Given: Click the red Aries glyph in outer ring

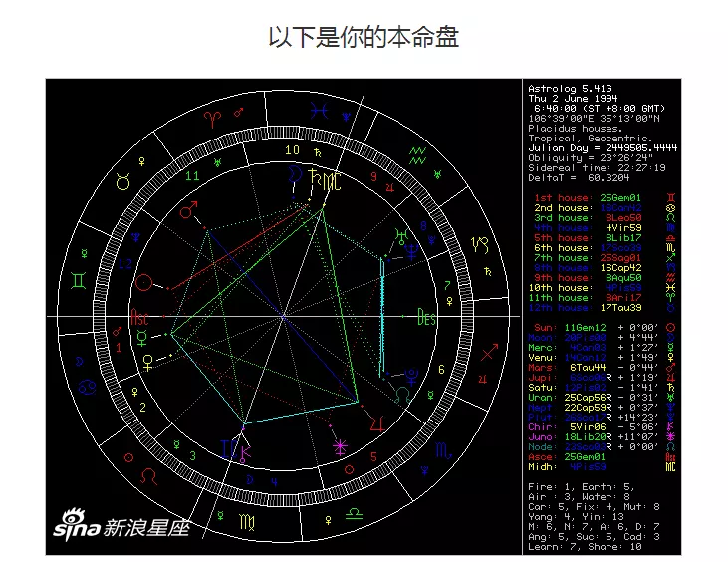Looking at the screenshot, I should tap(212, 119).
